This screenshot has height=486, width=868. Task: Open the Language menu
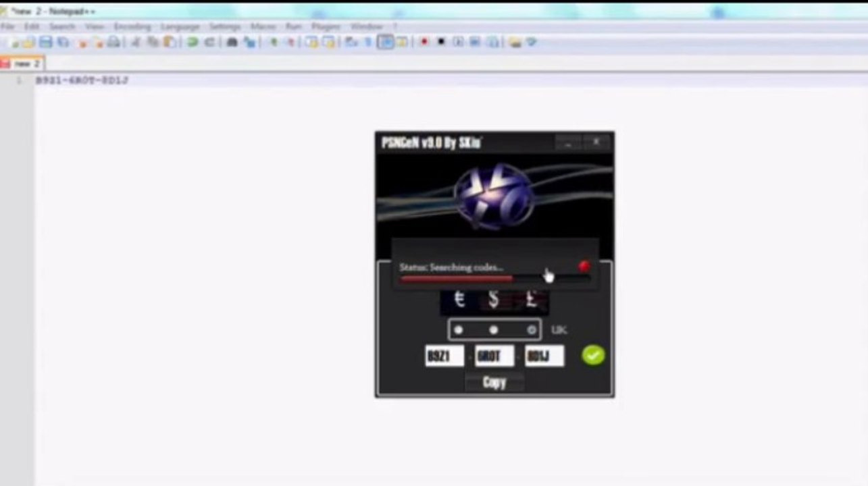(x=180, y=26)
